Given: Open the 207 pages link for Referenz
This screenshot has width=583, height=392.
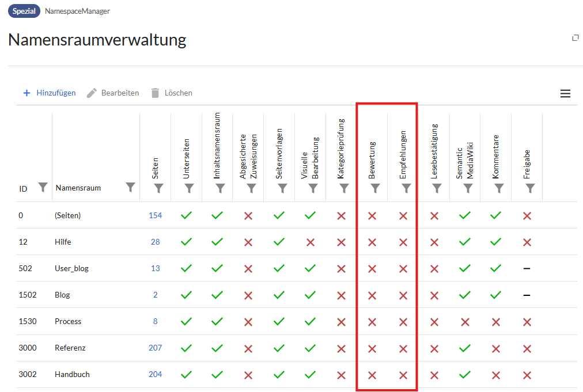Looking at the screenshot, I should [x=155, y=348].
